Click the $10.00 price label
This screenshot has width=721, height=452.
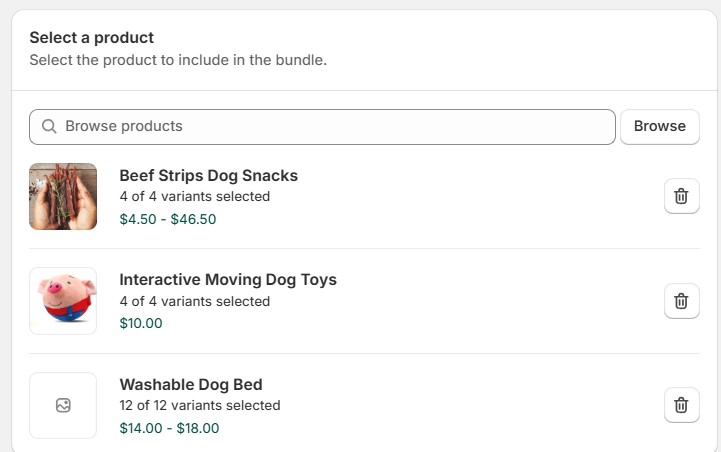pos(141,323)
